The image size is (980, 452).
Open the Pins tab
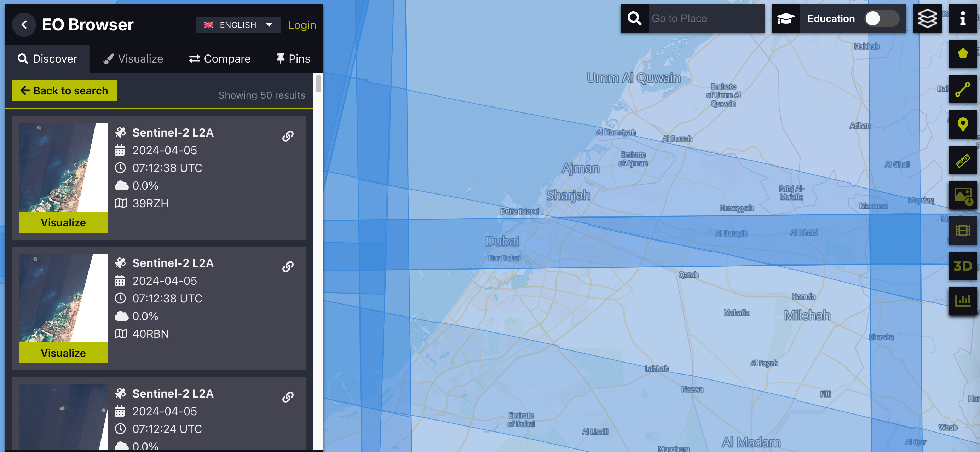(293, 59)
